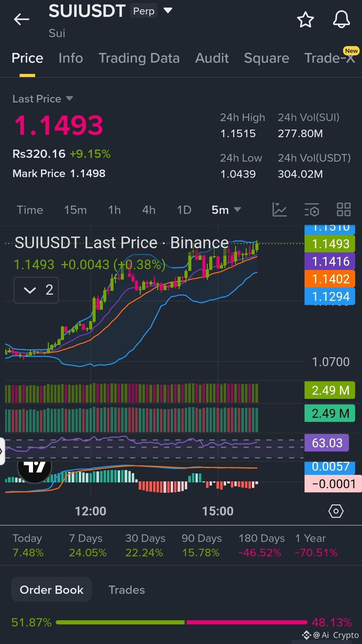Open price alert bell icon
Screen dimensions: 362x644
[341, 19]
